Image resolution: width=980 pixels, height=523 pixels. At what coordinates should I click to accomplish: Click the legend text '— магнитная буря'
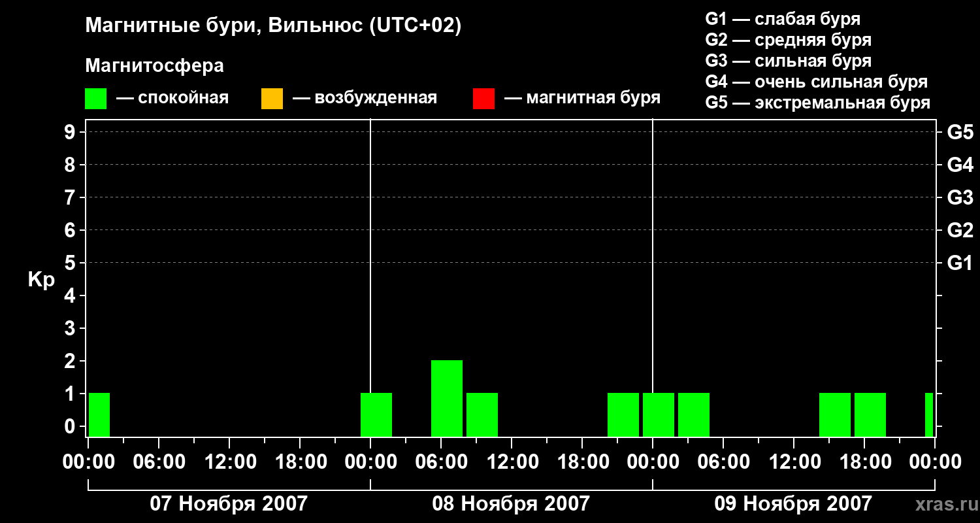coord(583,98)
